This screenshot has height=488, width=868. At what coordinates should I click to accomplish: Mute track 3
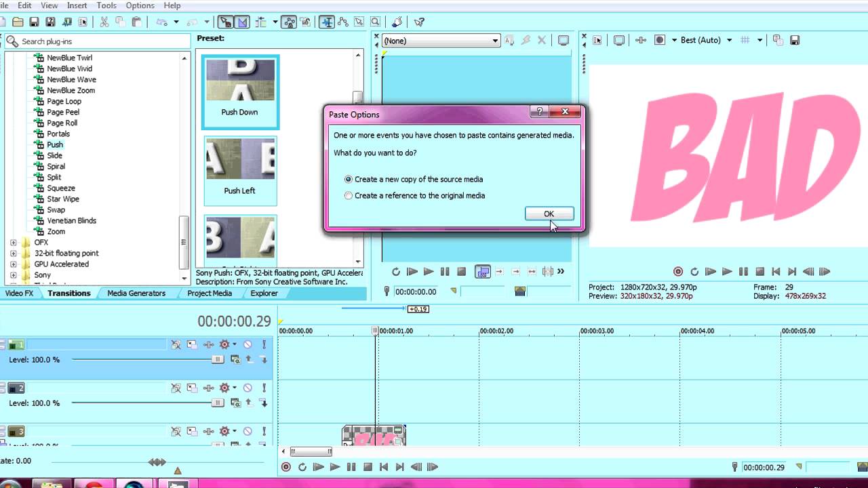coord(248,431)
